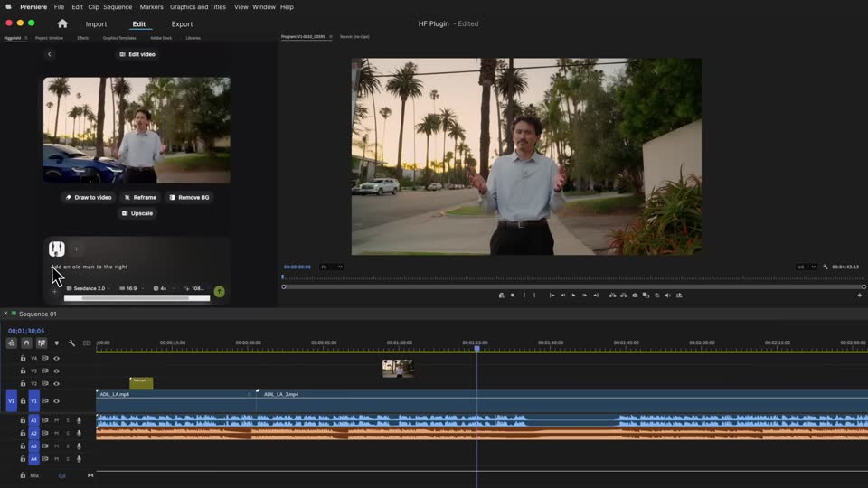Click the timeline playhead marker
This screenshot has width=868, height=488.
tap(476, 348)
